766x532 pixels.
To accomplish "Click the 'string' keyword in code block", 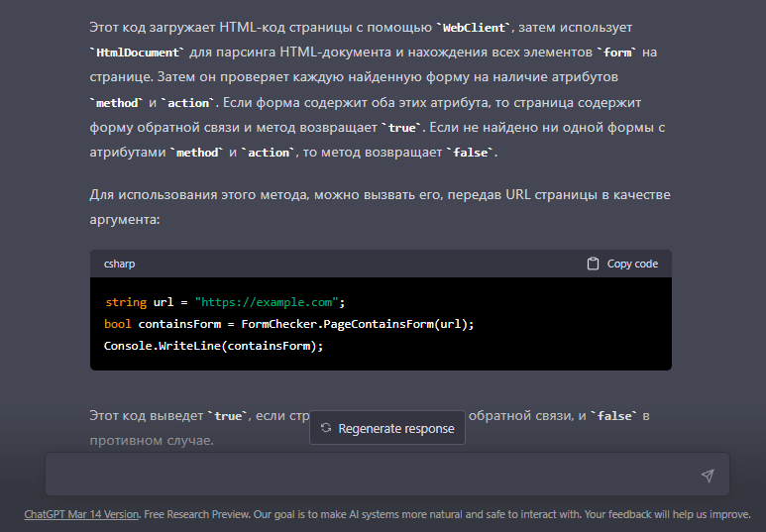I will [125, 302].
